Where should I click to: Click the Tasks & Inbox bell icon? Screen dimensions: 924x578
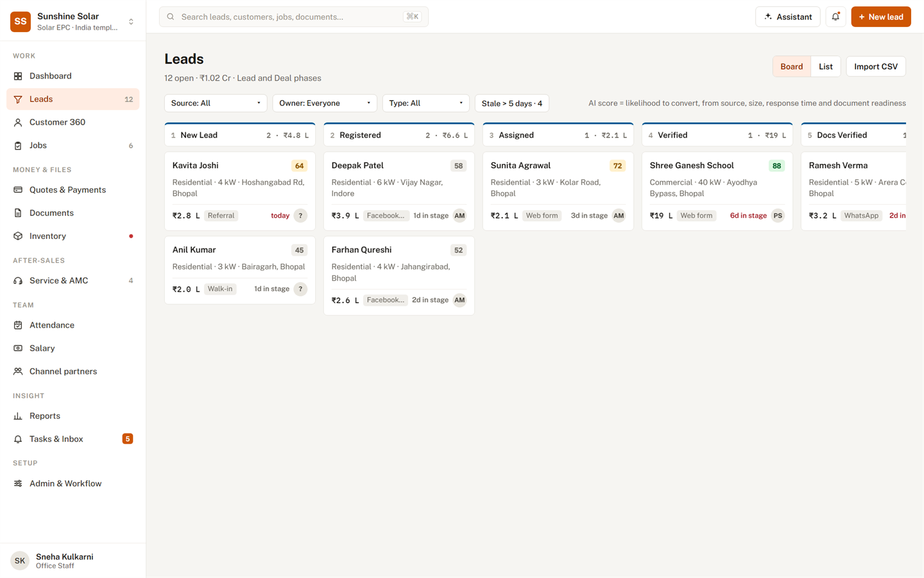tap(18, 439)
